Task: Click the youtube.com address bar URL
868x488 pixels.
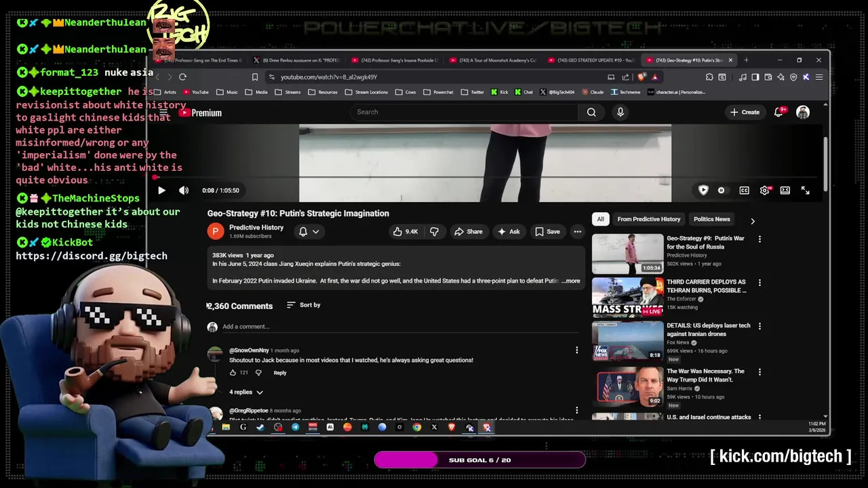Action: coord(328,77)
